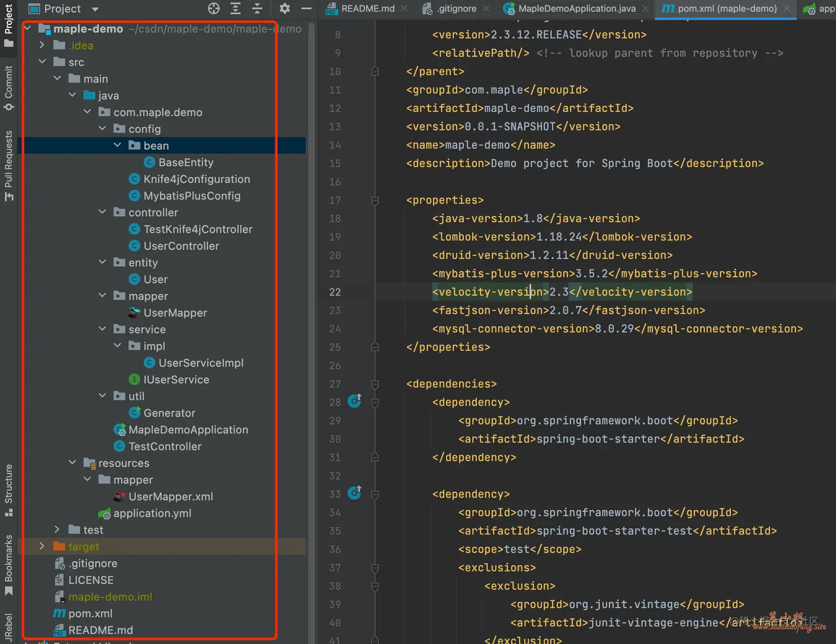Open the Pull Requests tool window
Screen dimensions: 836x644
(x=8, y=166)
